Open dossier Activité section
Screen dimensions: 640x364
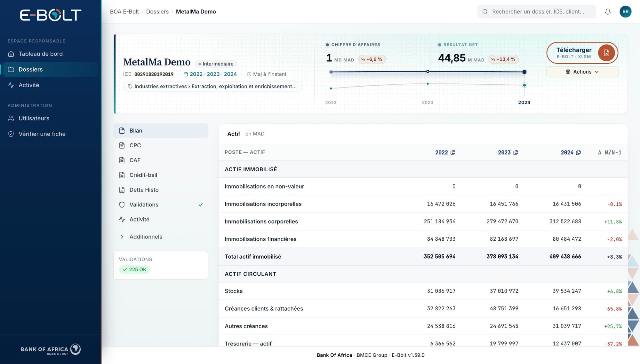coord(161,220)
